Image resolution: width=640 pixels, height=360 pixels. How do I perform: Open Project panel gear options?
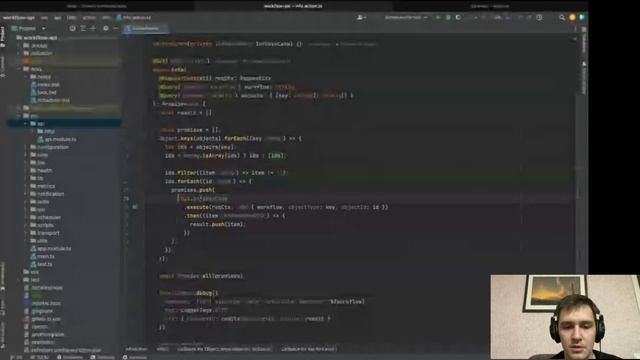(x=106, y=28)
